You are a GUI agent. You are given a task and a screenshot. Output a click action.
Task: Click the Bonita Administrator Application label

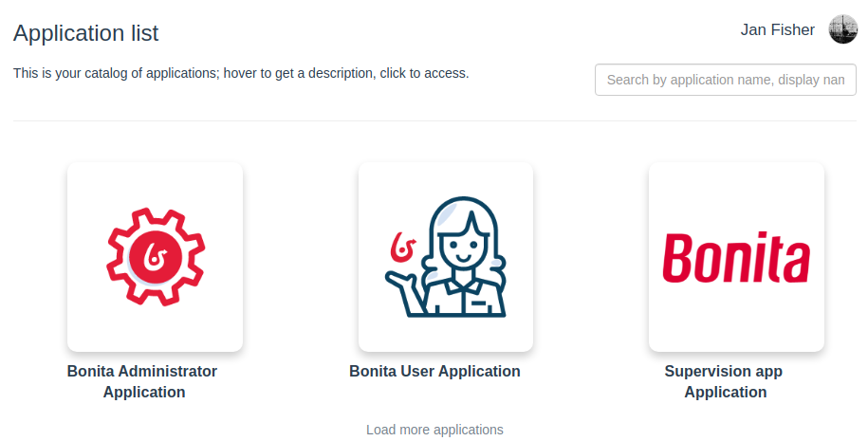coord(142,382)
